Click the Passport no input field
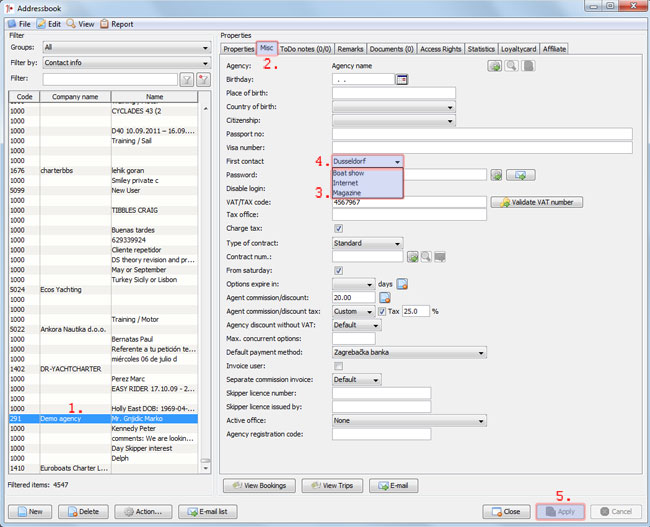The width and height of the screenshot is (650, 527). tap(482, 134)
